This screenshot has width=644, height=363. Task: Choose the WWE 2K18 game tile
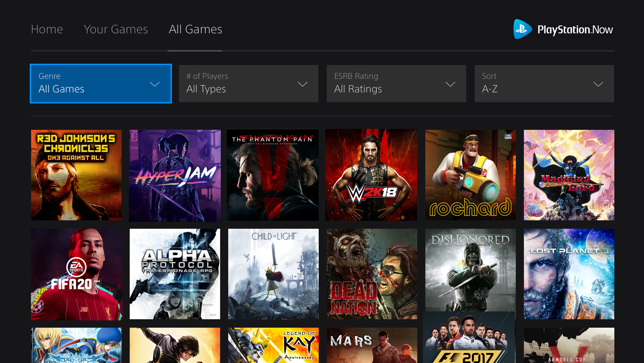[x=371, y=175]
